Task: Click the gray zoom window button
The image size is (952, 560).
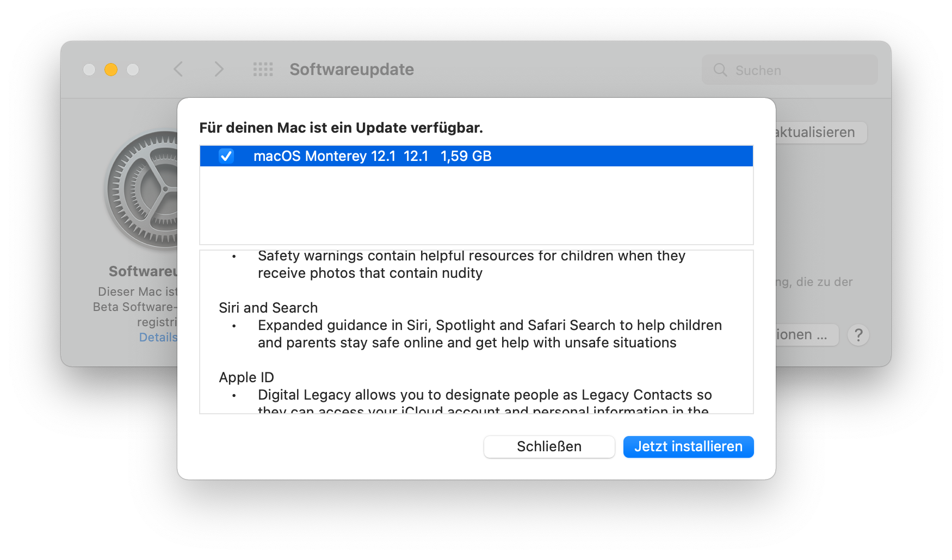Action: click(x=133, y=70)
